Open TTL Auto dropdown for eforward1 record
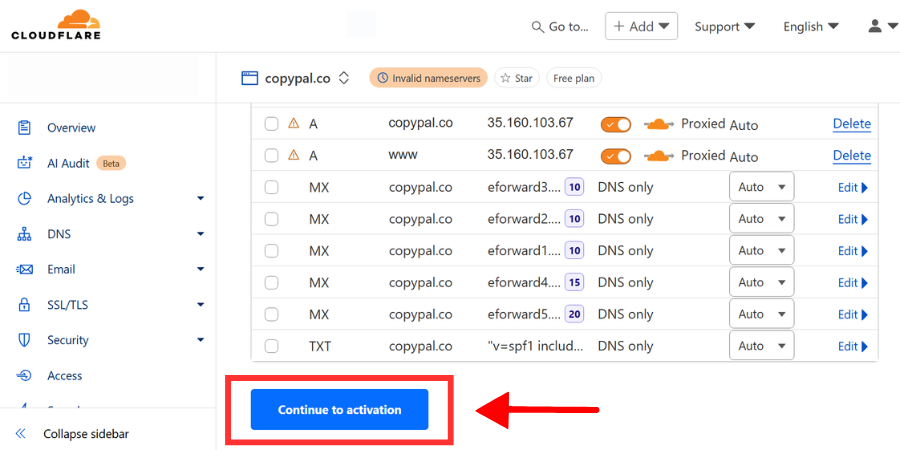This screenshot has height=450, width=900. tap(762, 251)
